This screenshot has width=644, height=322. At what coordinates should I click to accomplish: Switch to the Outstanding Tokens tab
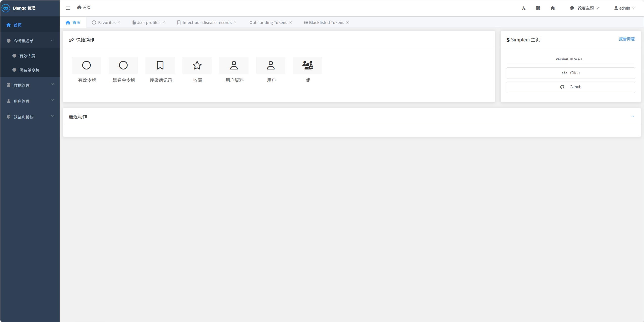coord(268,22)
